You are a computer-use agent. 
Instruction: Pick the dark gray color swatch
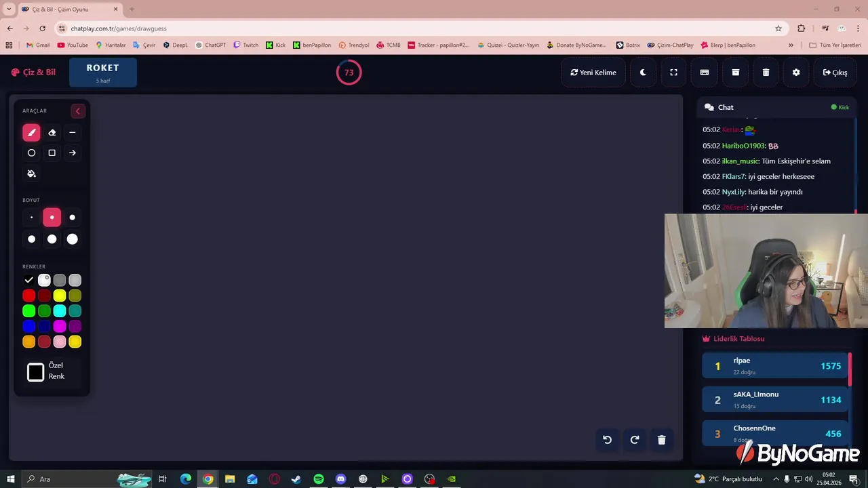tap(60, 280)
